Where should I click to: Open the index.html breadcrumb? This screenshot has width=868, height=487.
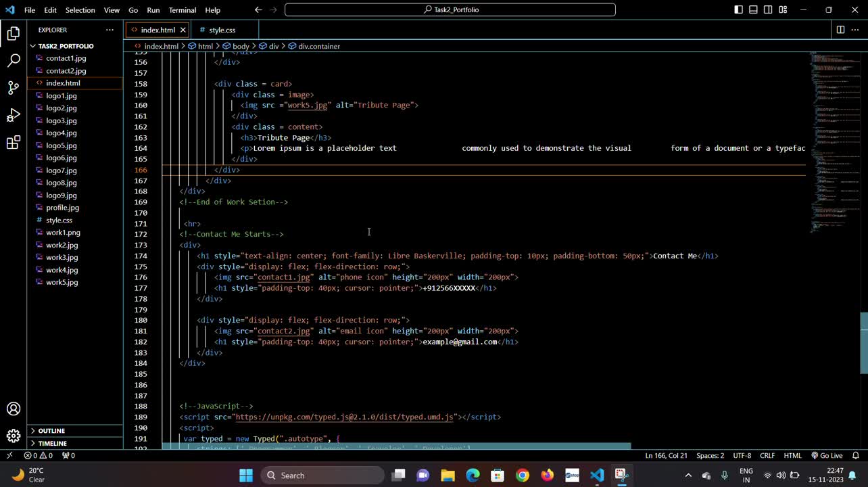[x=155, y=46]
